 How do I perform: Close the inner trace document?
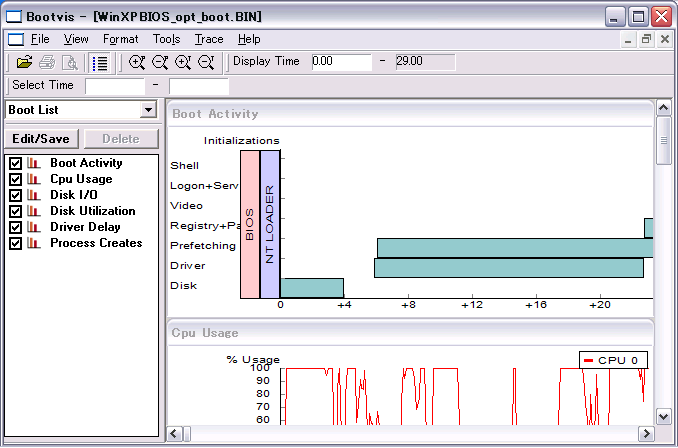(665, 40)
